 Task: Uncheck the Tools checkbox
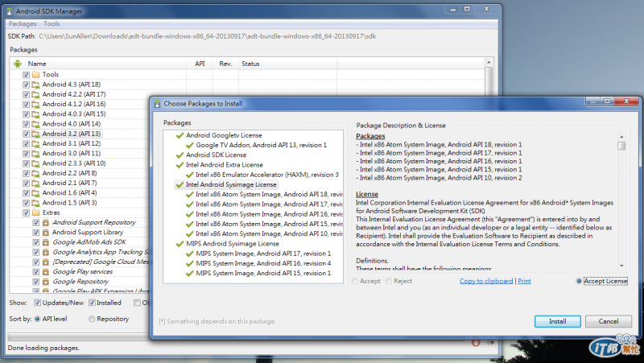coord(27,75)
